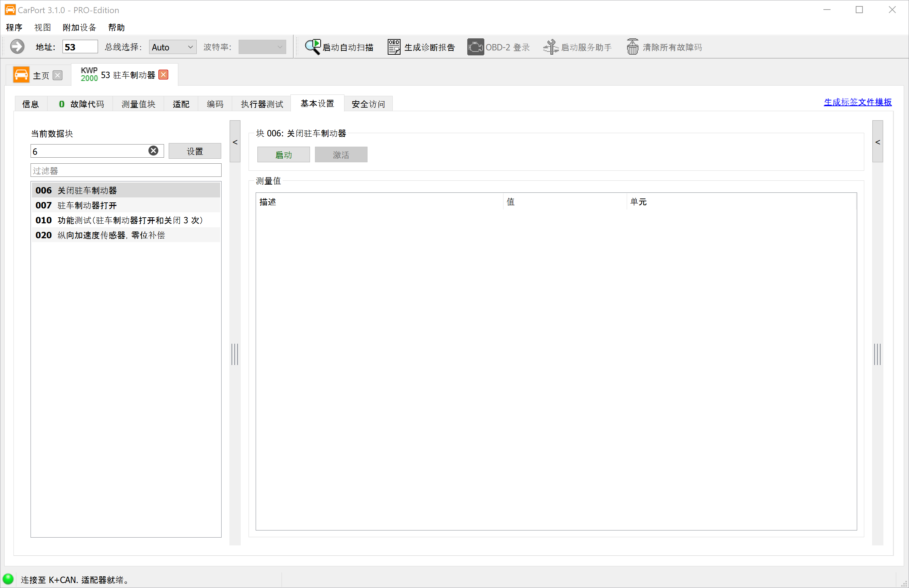
Task: Click the Start Auto Scan magnifier icon
Action: pyautogui.click(x=313, y=47)
